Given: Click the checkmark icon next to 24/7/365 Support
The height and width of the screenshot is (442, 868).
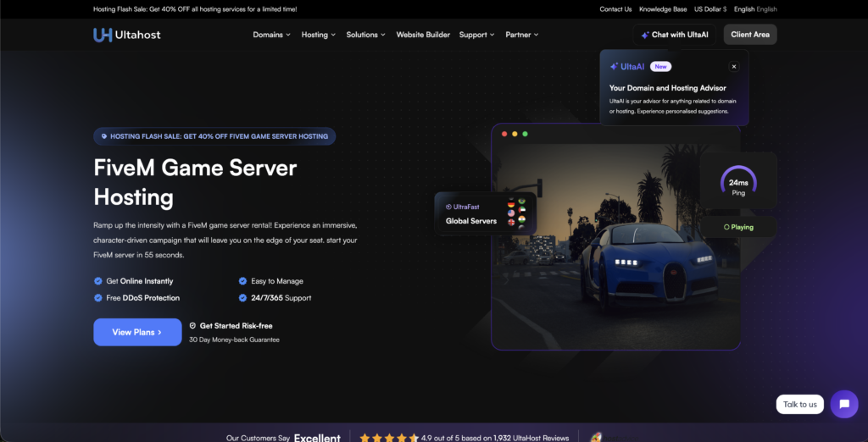Looking at the screenshot, I should pos(242,297).
